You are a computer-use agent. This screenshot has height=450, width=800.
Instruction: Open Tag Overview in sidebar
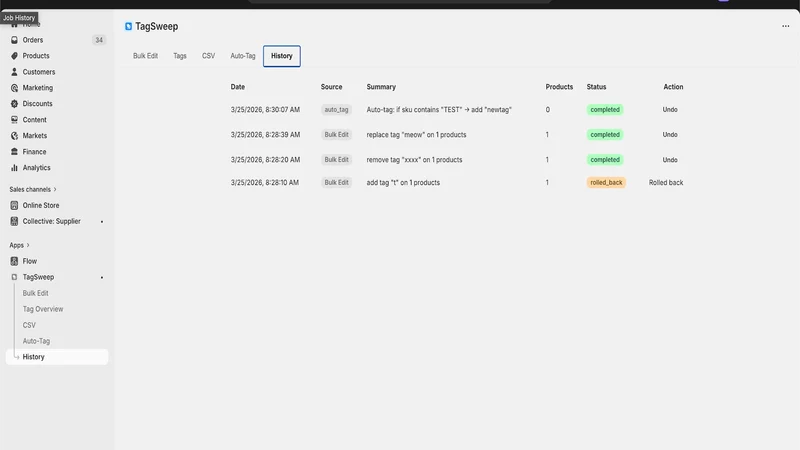(43, 309)
